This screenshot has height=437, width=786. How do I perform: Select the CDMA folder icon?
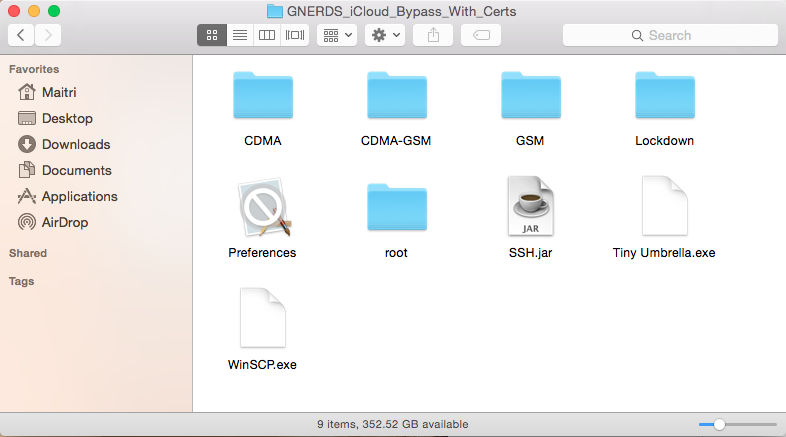point(263,95)
